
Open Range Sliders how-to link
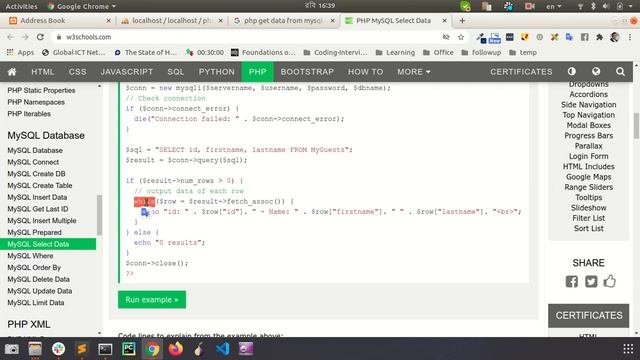[588, 187]
